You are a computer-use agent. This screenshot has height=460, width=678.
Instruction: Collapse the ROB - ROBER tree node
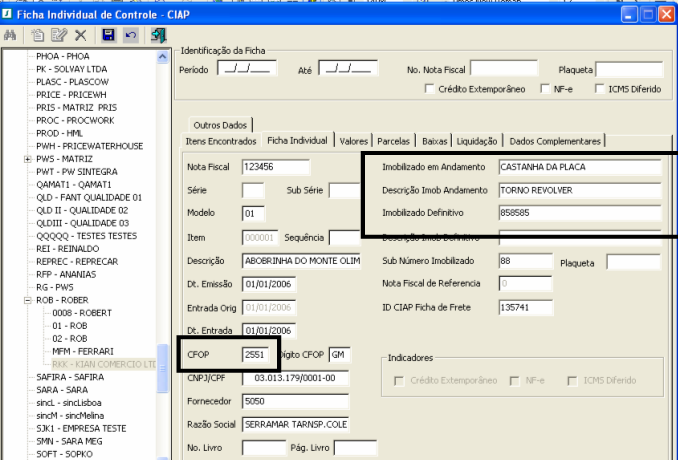(27, 299)
